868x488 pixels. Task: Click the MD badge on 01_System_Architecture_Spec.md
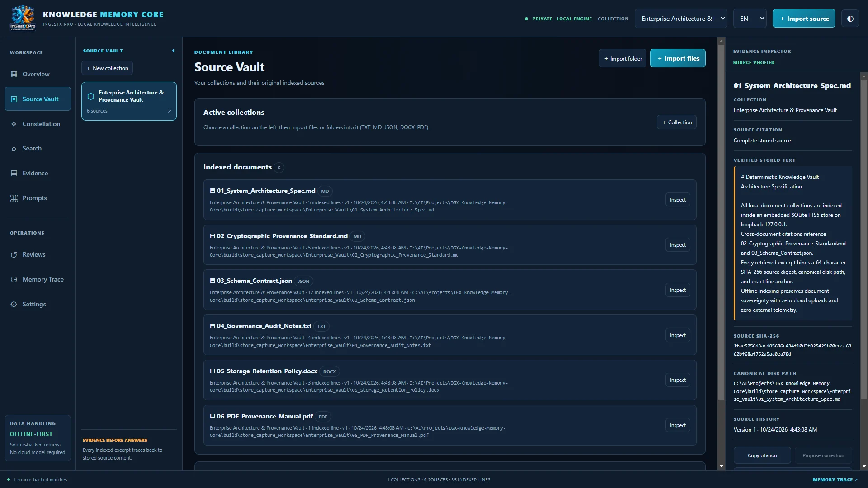325,191
